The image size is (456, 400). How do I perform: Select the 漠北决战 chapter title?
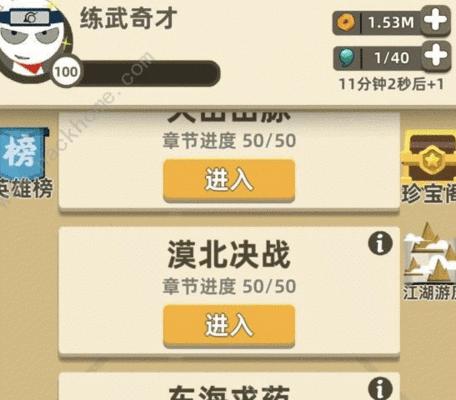point(229,255)
